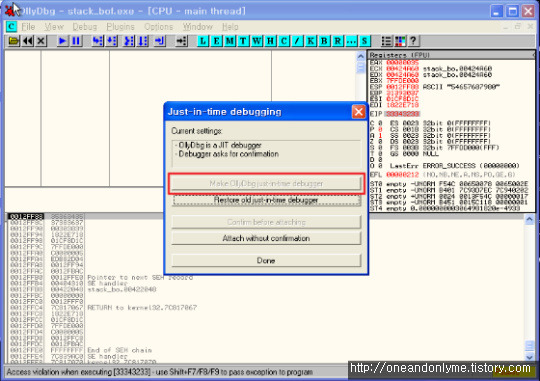Click the LastErr ERROR_SUCCESS line
This screenshot has height=381, width=540.
coord(455,166)
